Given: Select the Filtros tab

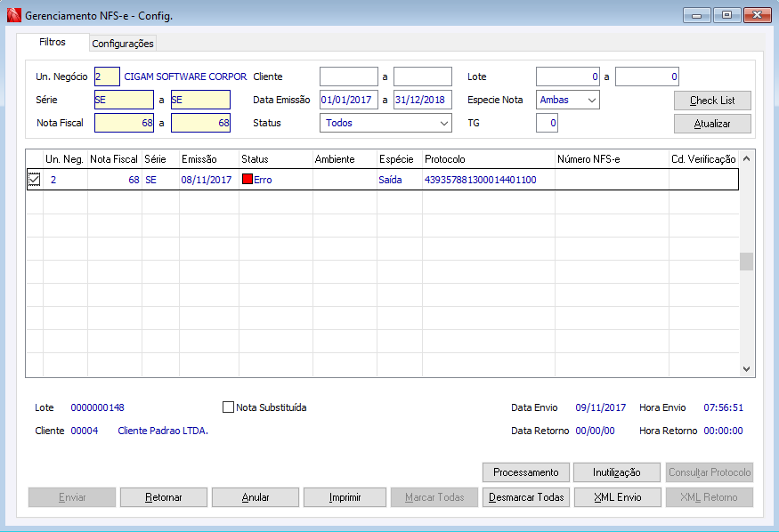Looking at the screenshot, I should [x=53, y=42].
